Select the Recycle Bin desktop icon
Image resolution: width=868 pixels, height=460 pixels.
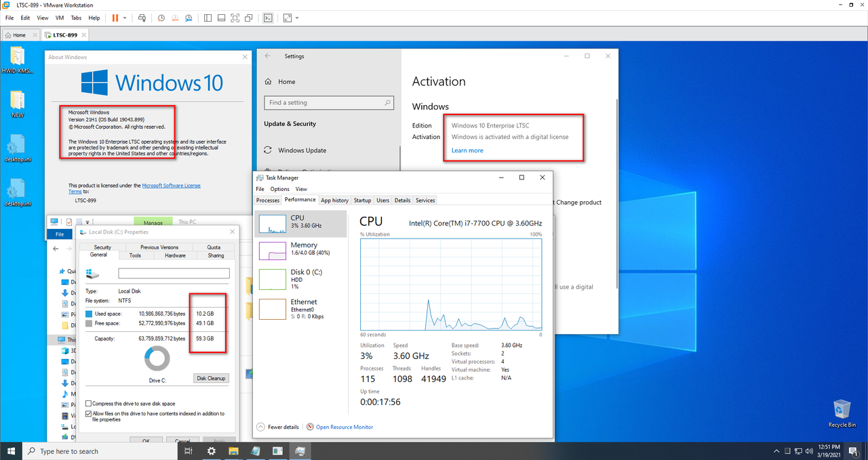[x=842, y=413]
